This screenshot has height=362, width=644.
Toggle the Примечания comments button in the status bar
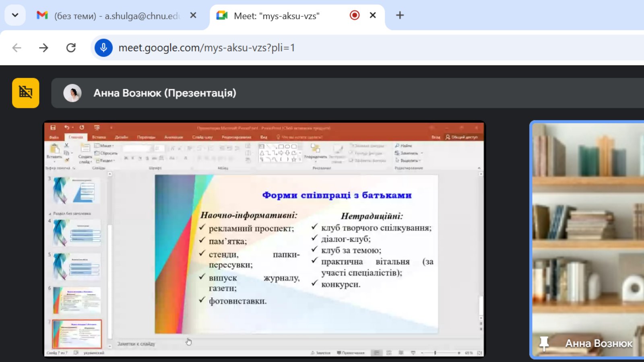click(351, 353)
